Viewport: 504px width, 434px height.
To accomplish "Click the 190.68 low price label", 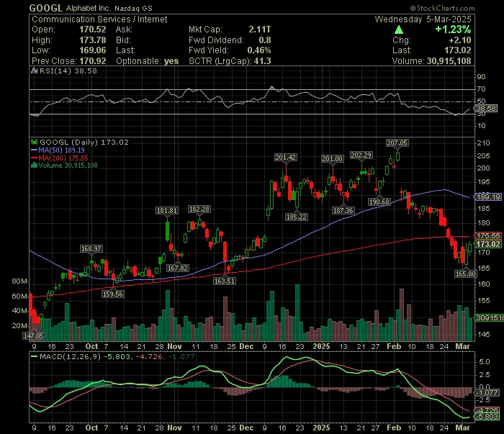I will tap(379, 202).
